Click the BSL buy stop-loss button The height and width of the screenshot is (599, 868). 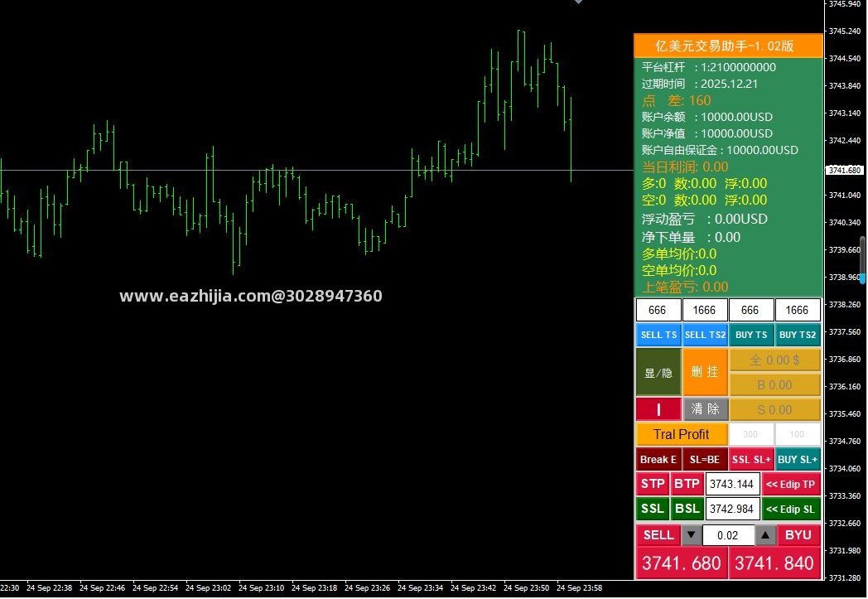tap(687, 509)
